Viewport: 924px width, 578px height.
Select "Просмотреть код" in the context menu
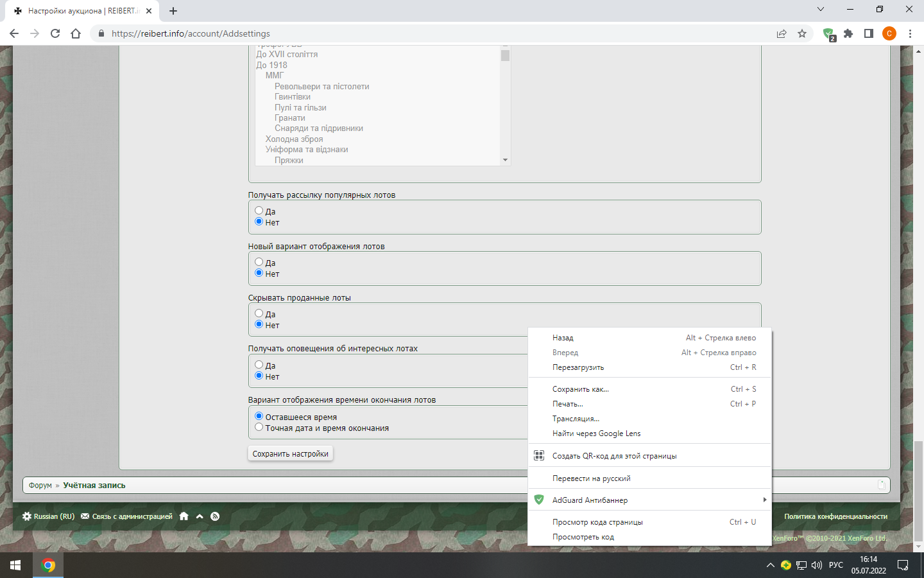[583, 537]
